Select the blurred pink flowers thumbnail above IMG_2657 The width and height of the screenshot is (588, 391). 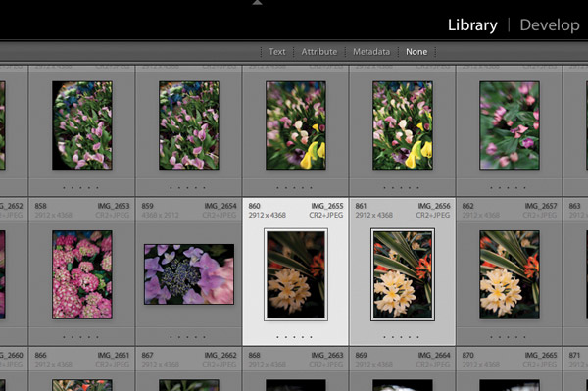[x=510, y=125]
